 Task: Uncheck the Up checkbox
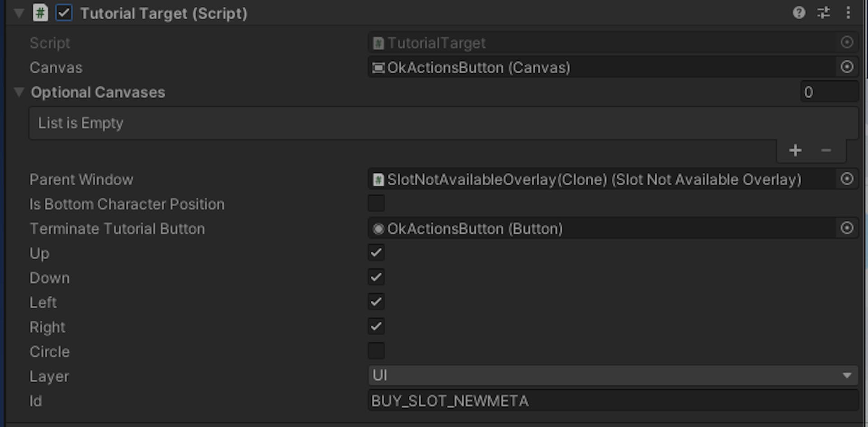[x=376, y=253]
